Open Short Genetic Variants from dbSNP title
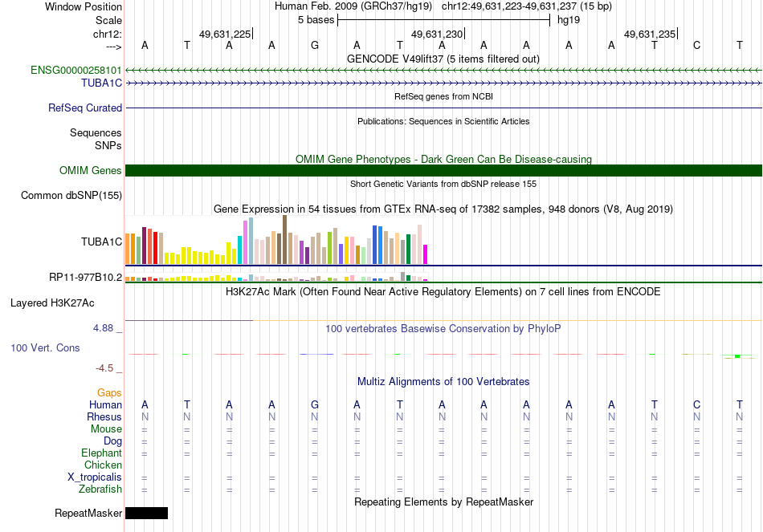763x532 pixels. point(443,184)
